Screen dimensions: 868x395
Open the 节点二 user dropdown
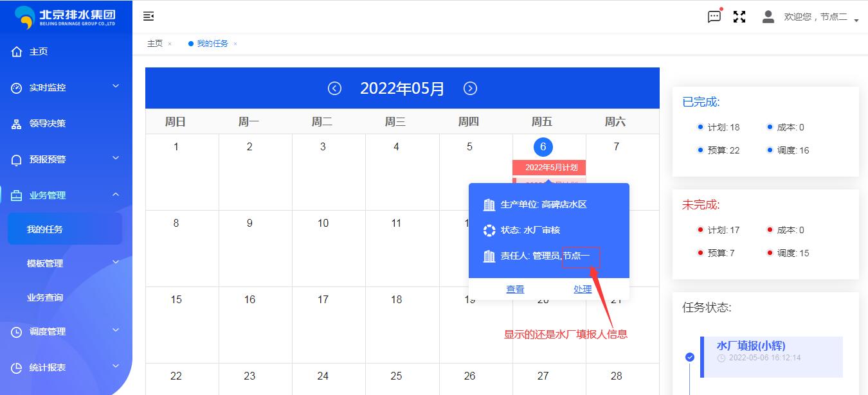[x=820, y=17]
